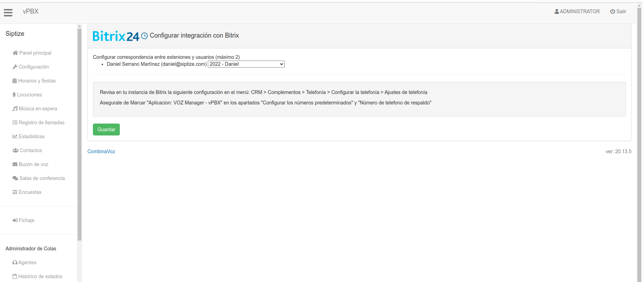Viewport: 644px width, 282px height.
Task: Click the sidebar vertical scrollbar
Action: [x=79, y=139]
